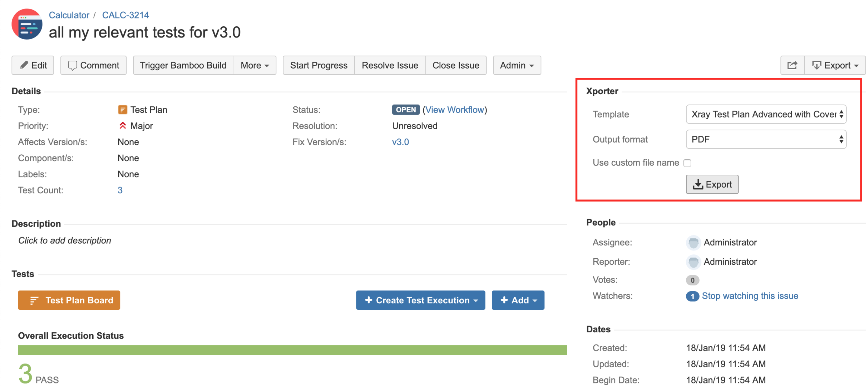Click the Close Issue button
The width and height of the screenshot is (868, 391).
[455, 65]
